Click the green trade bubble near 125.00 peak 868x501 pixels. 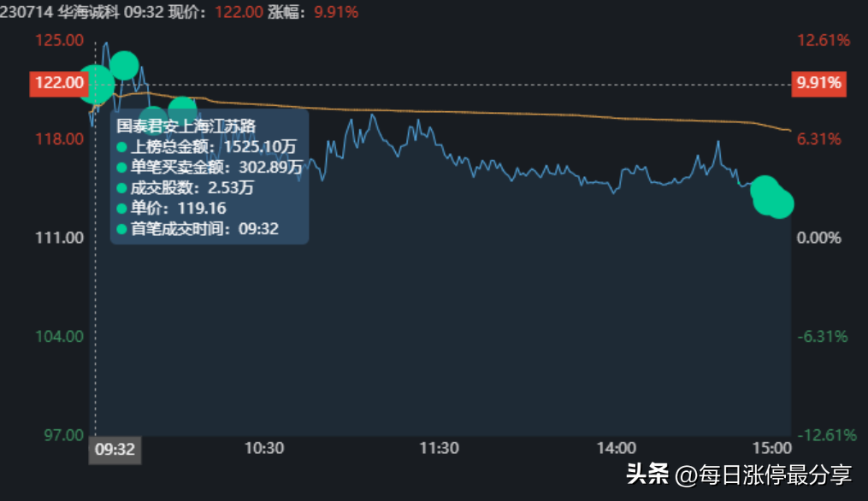tap(124, 65)
